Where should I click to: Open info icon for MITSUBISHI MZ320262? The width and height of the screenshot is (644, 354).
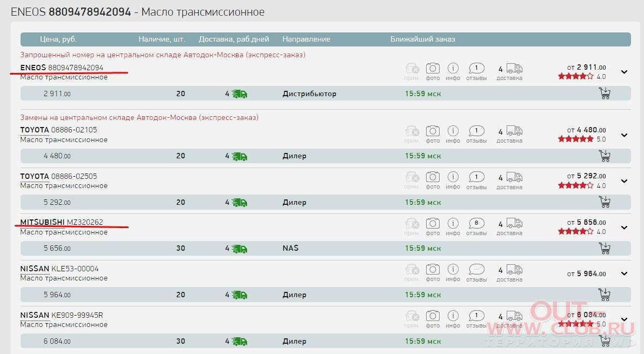453,223
